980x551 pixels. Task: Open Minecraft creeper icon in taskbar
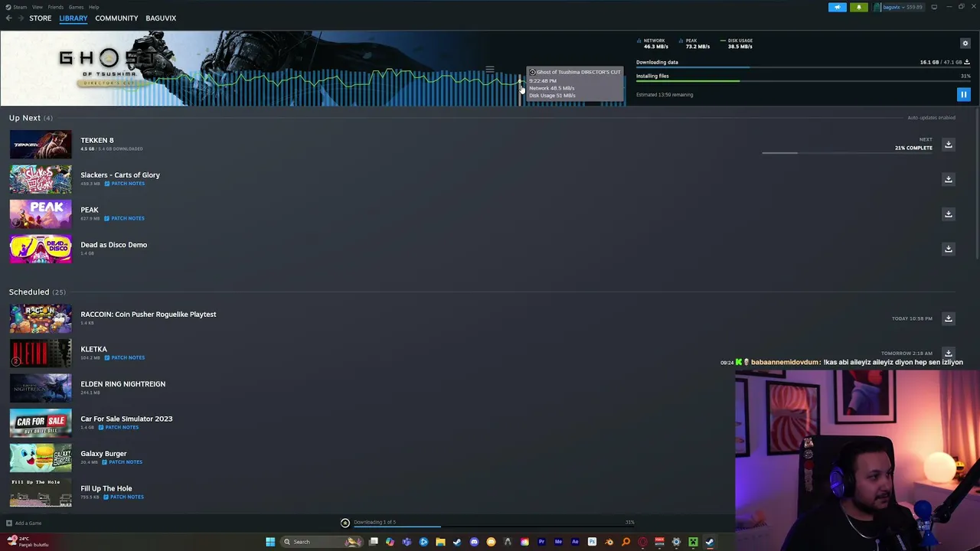694,542
